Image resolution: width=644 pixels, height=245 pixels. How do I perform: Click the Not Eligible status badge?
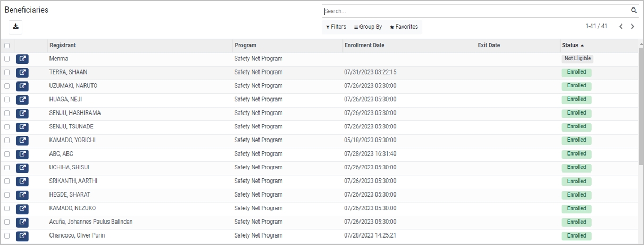(578, 59)
